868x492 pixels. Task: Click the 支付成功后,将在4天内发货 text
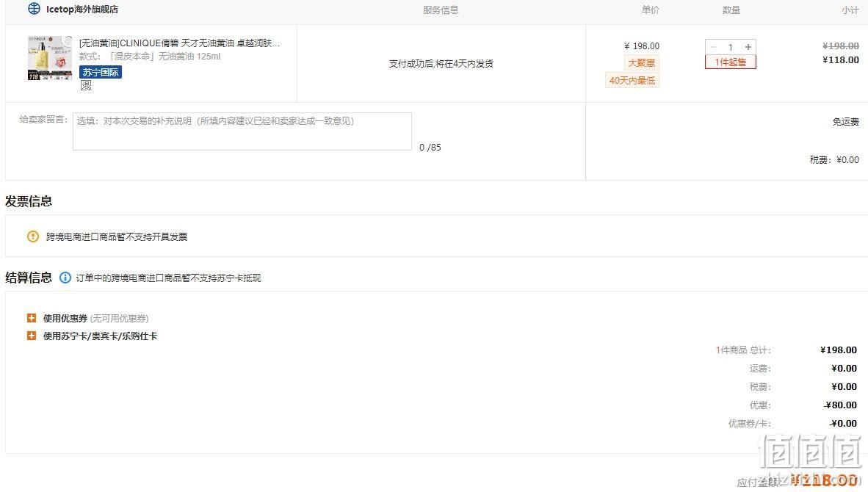(441, 64)
